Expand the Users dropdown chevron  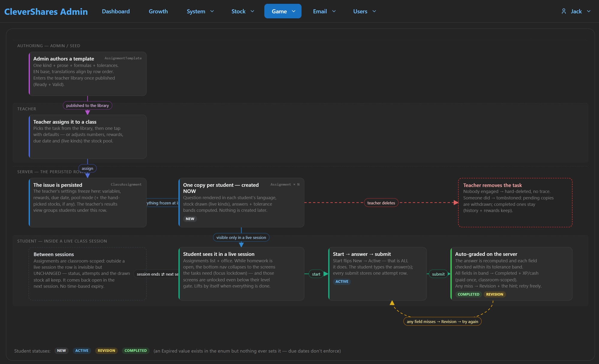pyautogui.click(x=374, y=11)
